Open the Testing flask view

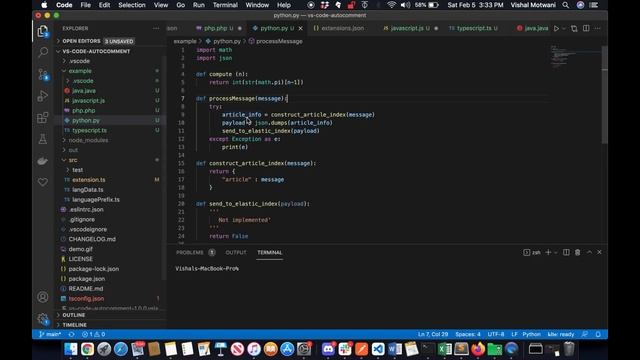[x=43, y=139]
